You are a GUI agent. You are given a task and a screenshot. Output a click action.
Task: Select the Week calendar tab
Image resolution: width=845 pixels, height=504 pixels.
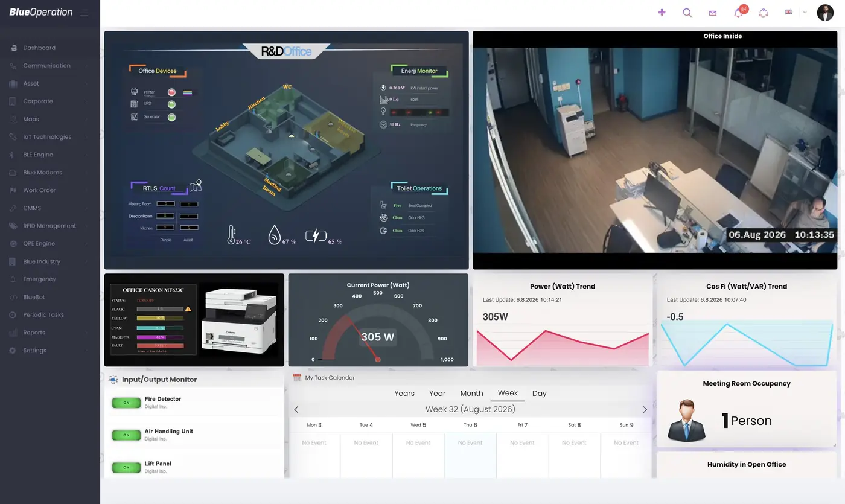[x=508, y=393]
